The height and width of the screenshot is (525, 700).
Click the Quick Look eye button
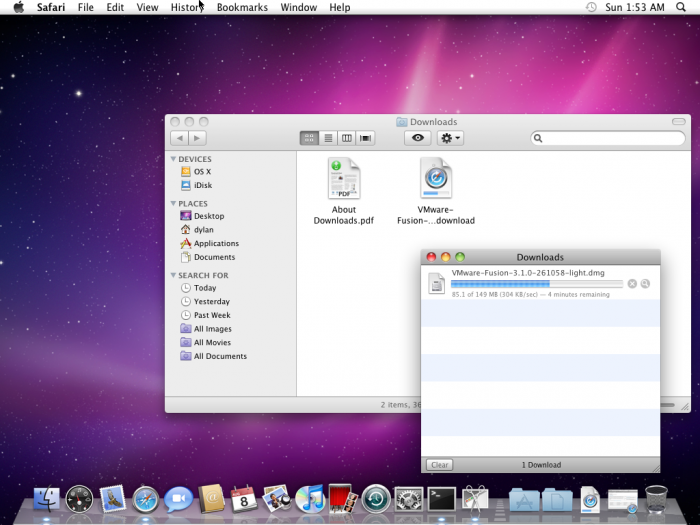[x=418, y=138]
